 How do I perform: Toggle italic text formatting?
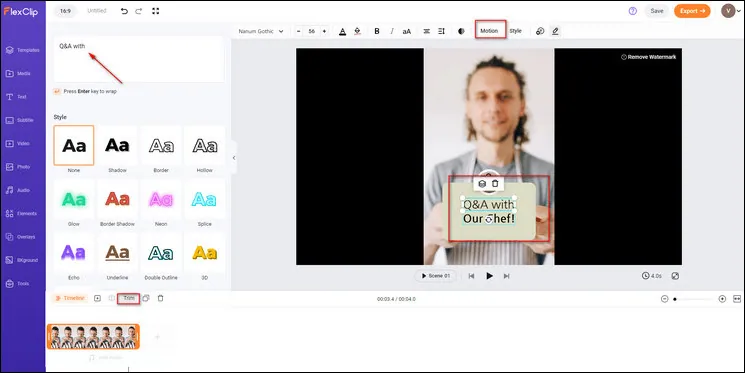point(392,31)
